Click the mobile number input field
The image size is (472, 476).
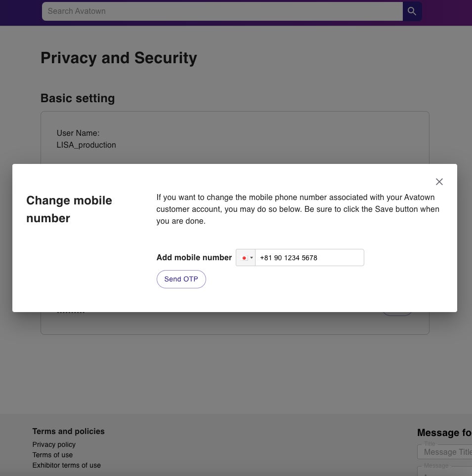tap(309, 258)
